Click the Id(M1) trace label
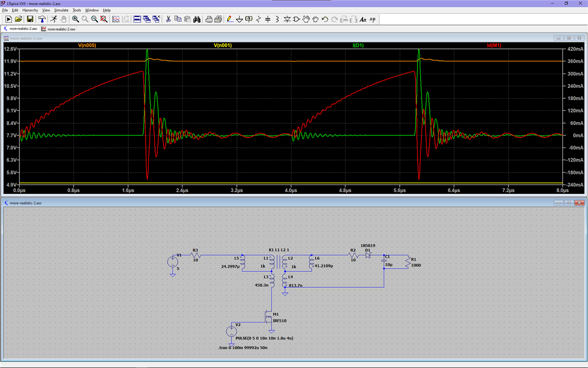 click(494, 45)
